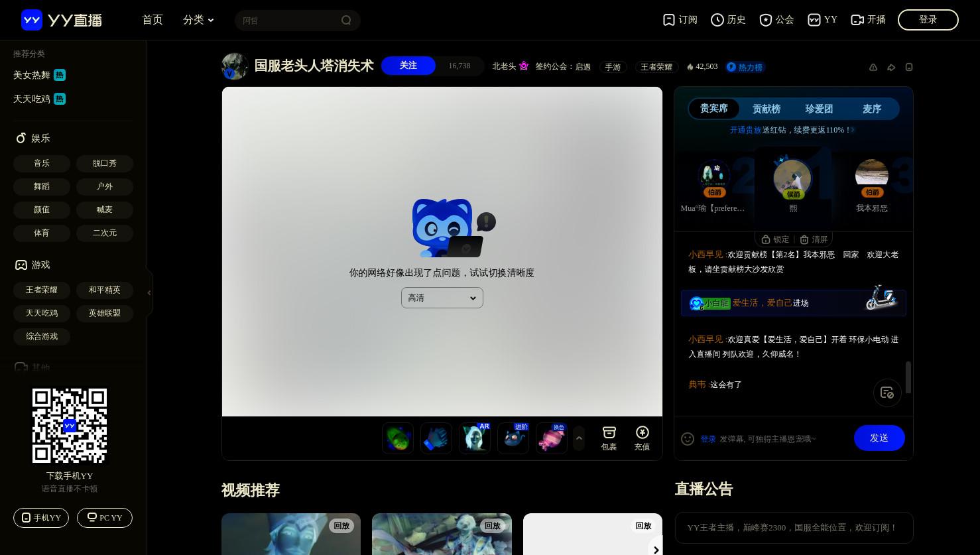Click the 北老头 badge icon
The height and width of the screenshot is (555, 980).
click(524, 66)
